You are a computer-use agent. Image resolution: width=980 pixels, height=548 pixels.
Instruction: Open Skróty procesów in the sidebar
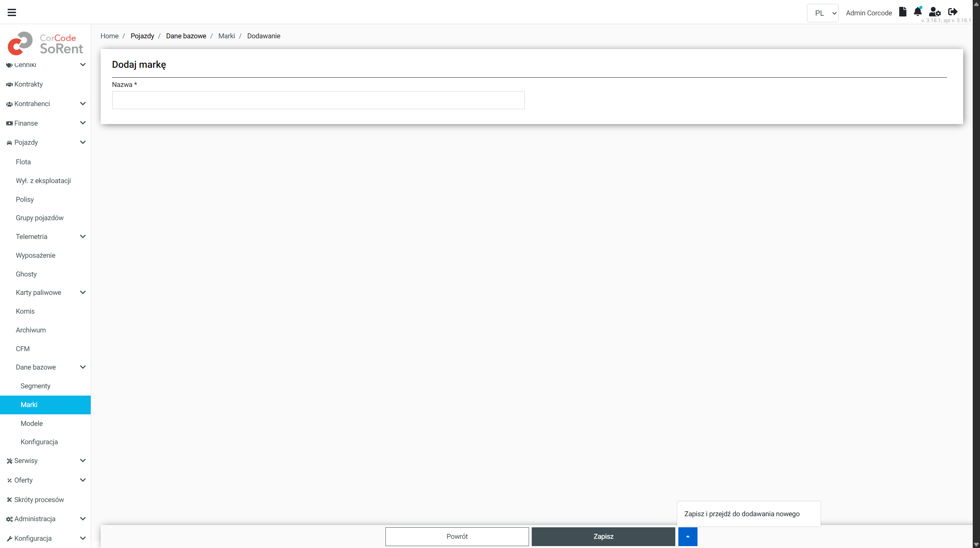click(x=39, y=499)
